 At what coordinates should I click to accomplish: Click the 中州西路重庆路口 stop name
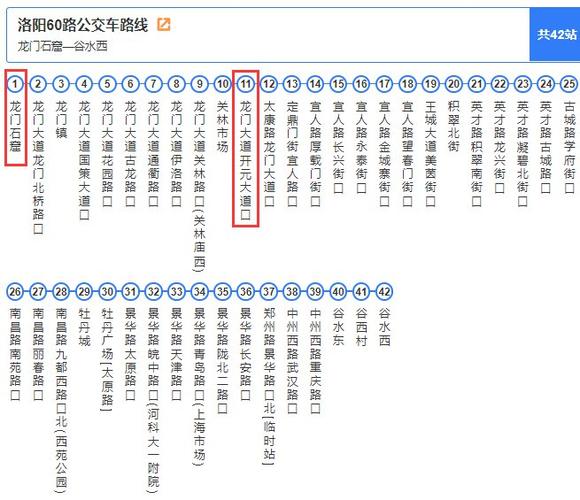pos(315,361)
